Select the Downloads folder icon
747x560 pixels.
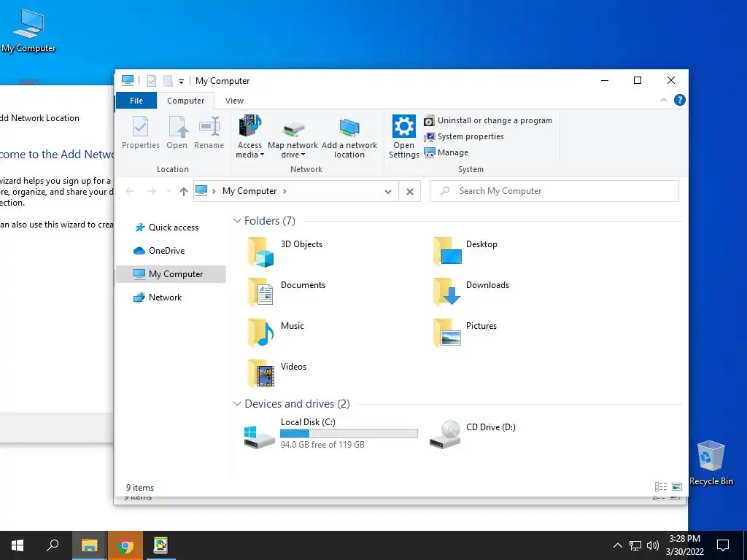(447, 292)
